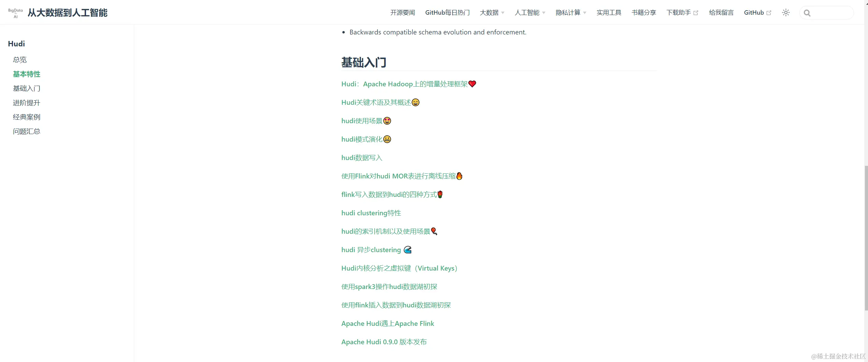Click heart-eyes emoji beside hudi使用场景
868x362 pixels.
[387, 121]
